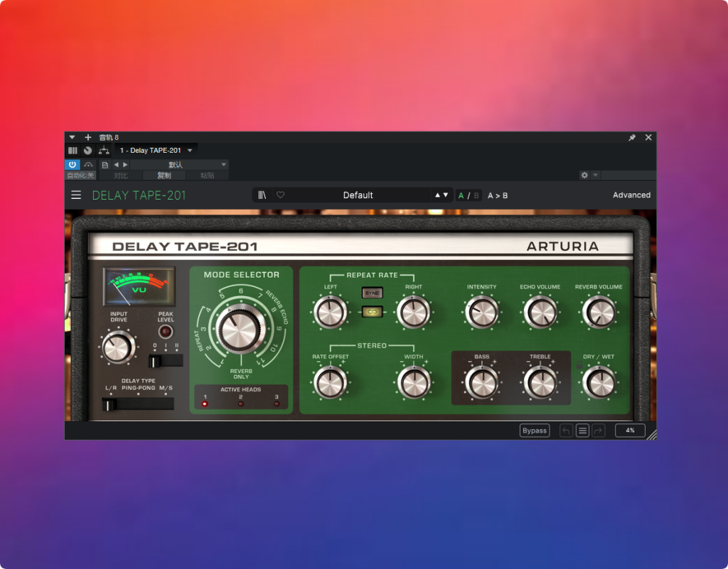The width and height of the screenshot is (728, 569).
Task: Redo change with redo arrow
Action: tap(599, 430)
